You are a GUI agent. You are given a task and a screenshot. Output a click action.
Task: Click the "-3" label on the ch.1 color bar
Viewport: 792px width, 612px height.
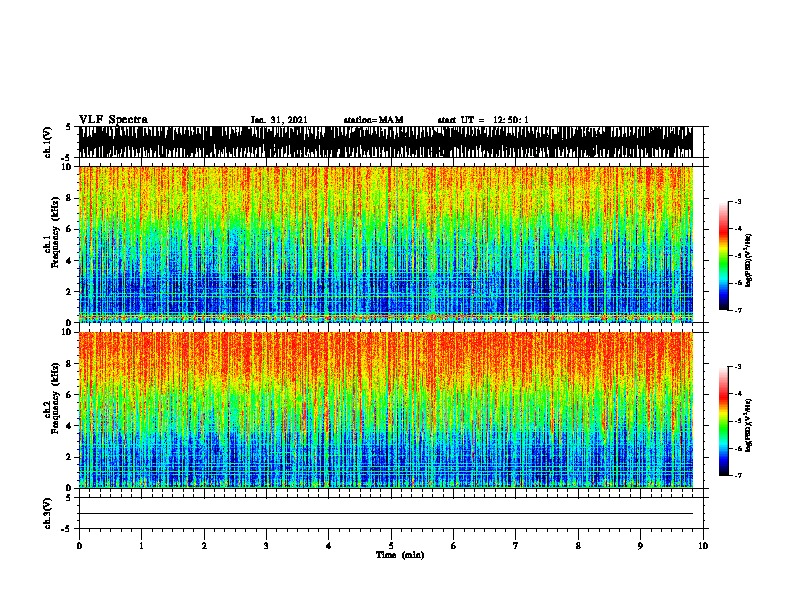point(737,202)
